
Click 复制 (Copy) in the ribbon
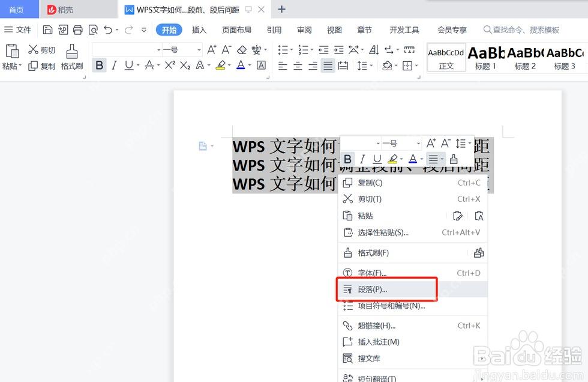pyautogui.click(x=41, y=66)
